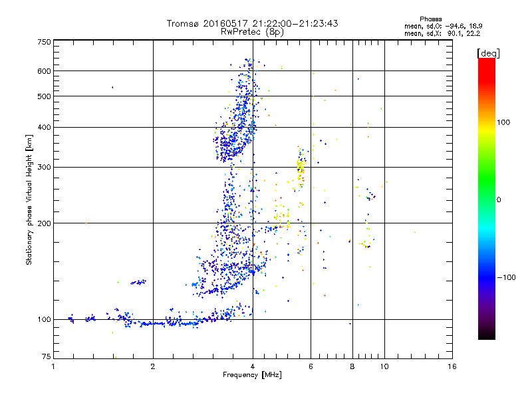Click the "Phases" header label
This screenshot has width=532, height=399.
[x=430, y=19]
